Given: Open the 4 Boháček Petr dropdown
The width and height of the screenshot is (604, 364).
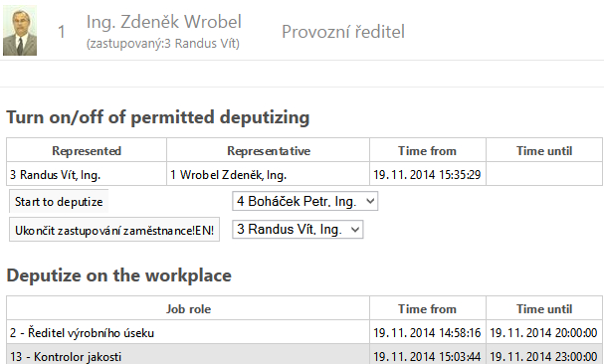Looking at the screenshot, I should click(x=304, y=201).
